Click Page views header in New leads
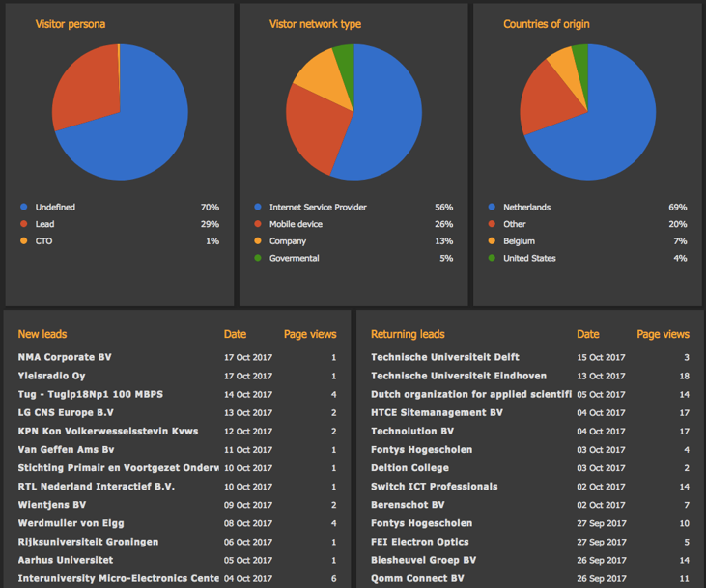Image resolution: width=706 pixels, height=588 pixels. [x=310, y=334]
